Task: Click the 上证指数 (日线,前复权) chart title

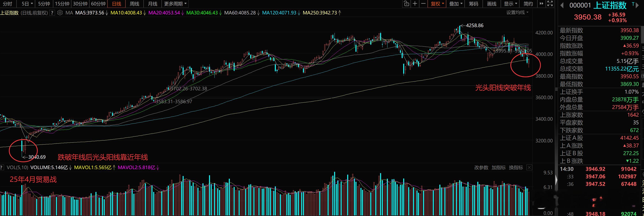Action: click(24, 13)
